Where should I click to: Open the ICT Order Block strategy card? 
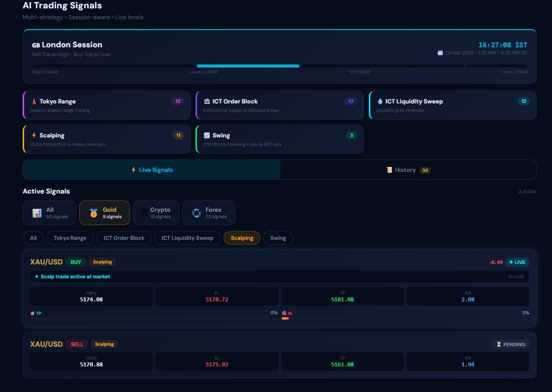pyautogui.click(x=280, y=105)
